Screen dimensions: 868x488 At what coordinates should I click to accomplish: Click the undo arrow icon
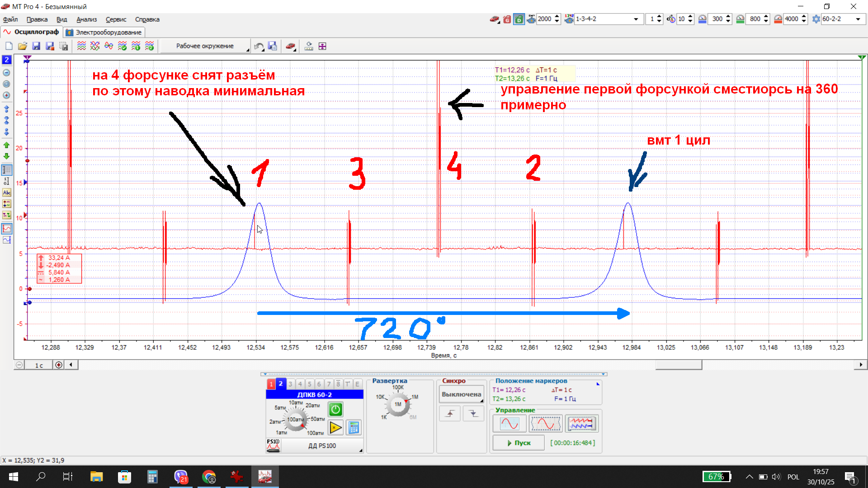click(x=259, y=46)
